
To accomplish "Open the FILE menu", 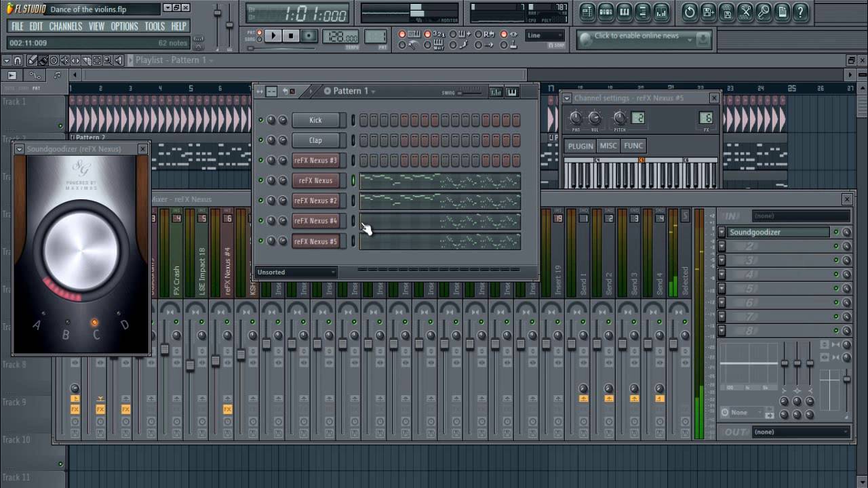I will pos(18,26).
